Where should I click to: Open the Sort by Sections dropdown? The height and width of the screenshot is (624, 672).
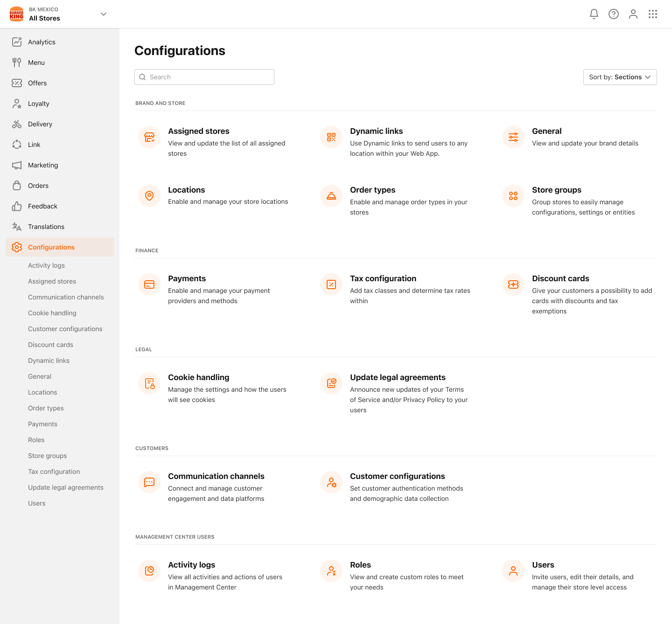point(620,77)
